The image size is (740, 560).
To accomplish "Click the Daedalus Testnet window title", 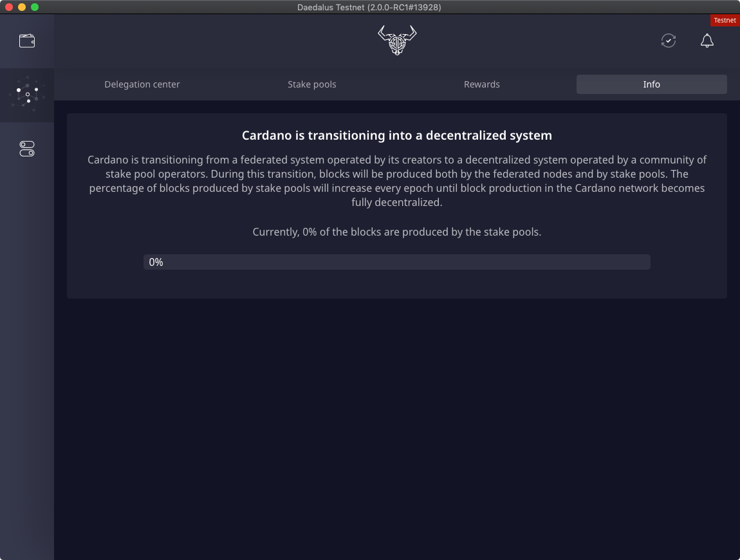I will pos(369,7).
